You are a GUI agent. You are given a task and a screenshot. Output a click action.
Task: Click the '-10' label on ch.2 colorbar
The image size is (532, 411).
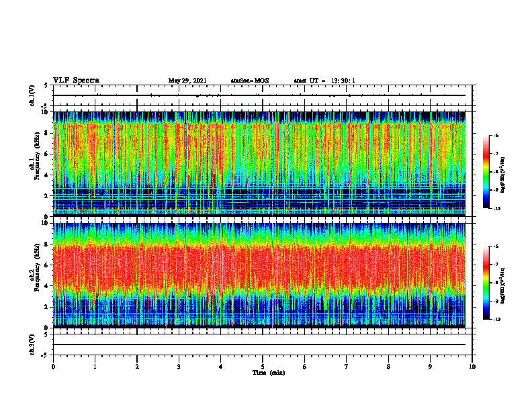tap(496, 320)
